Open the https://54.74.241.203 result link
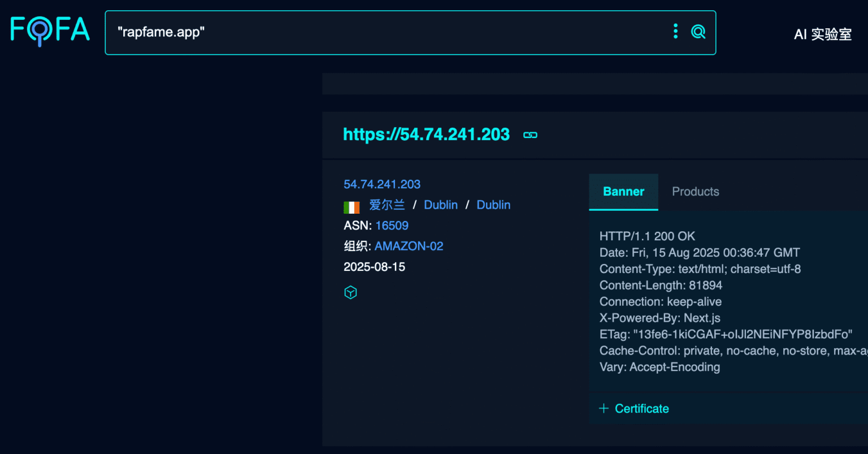Viewport: 868px width, 454px height. 427,135
